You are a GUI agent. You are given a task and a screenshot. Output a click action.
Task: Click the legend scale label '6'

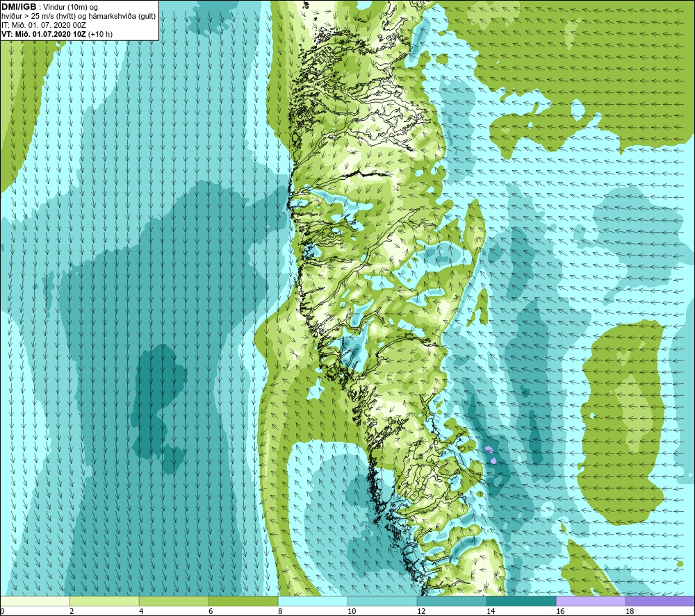coord(211,612)
